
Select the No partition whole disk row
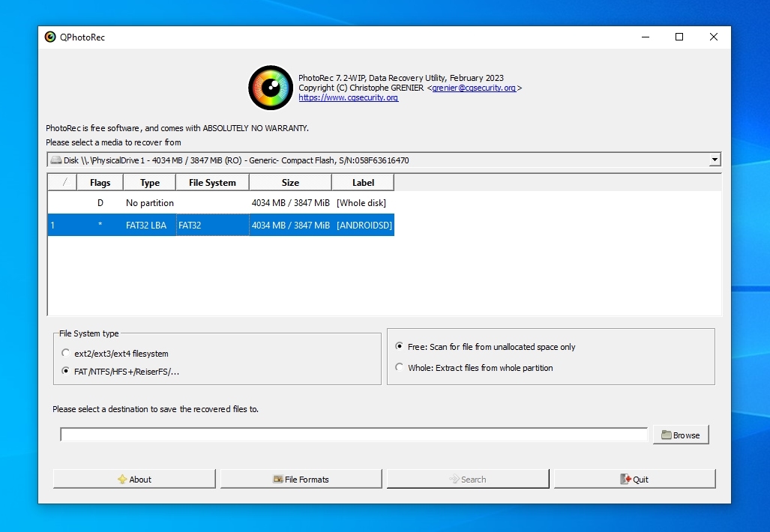coord(221,203)
